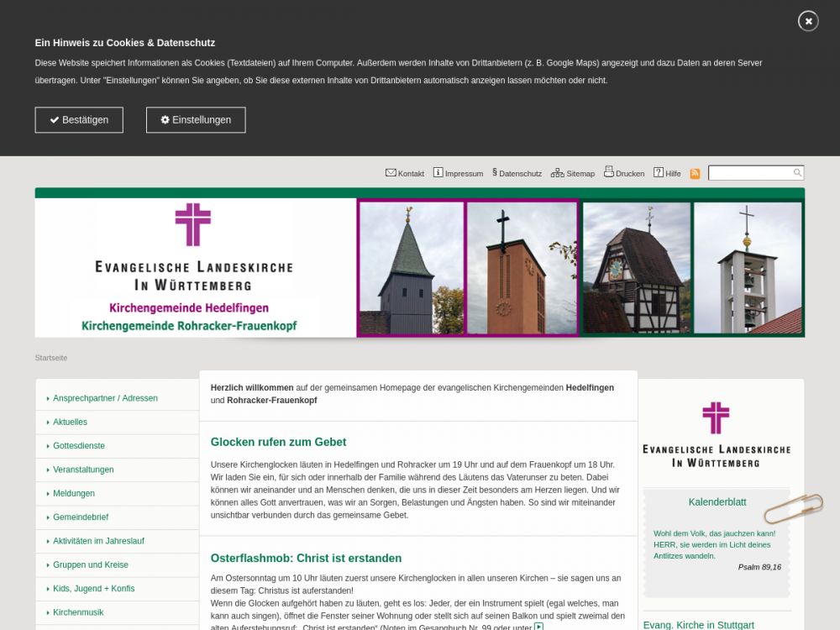This screenshot has width=840, height=630.
Task: Expand Ansprechpartner / Adressen menu item
Action: tap(105, 398)
